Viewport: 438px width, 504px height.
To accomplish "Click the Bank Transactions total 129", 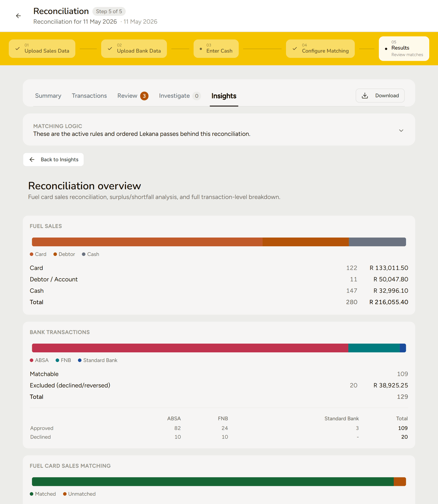I will pos(403,397).
